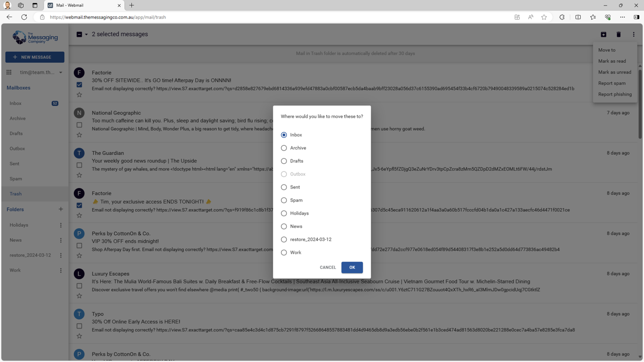
Task: Open options dots for restore_2024-03-12 folder
Action: tap(61, 255)
